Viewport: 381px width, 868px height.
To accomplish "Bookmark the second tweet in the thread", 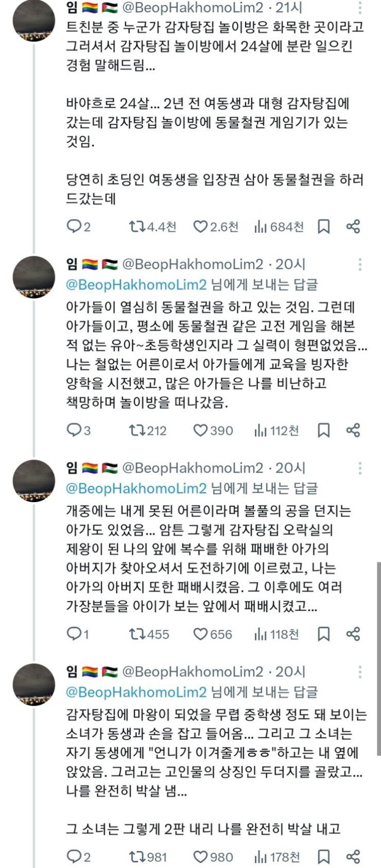I will click(x=323, y=429).
